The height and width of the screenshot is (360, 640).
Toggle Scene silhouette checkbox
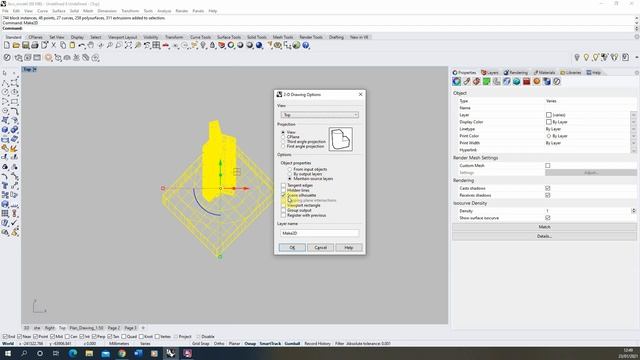click(x=283, y=195)
